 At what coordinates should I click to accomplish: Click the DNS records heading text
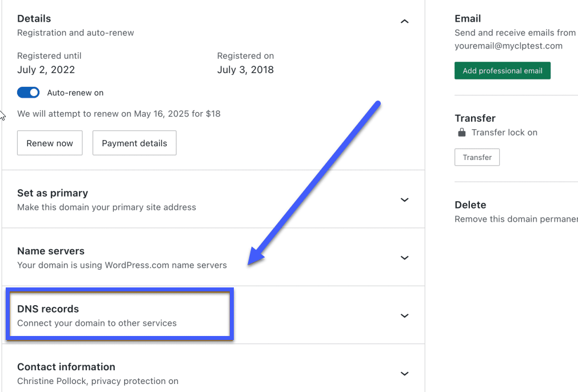tap(48, 309)
